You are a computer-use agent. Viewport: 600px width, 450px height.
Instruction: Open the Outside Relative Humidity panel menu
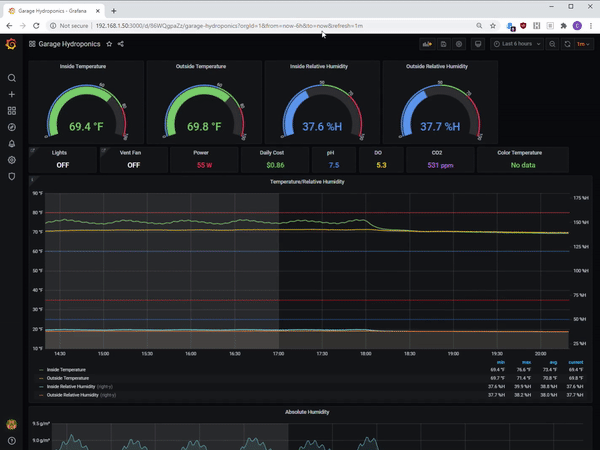[x=437, y=66]
